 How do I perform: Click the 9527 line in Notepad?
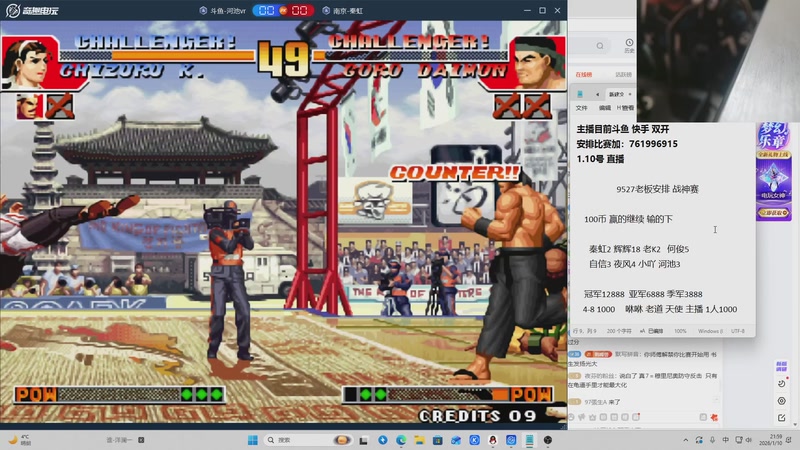657,189
